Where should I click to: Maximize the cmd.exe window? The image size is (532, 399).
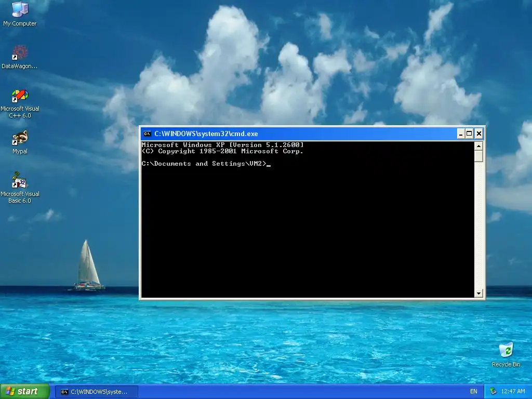click(469, 134)
